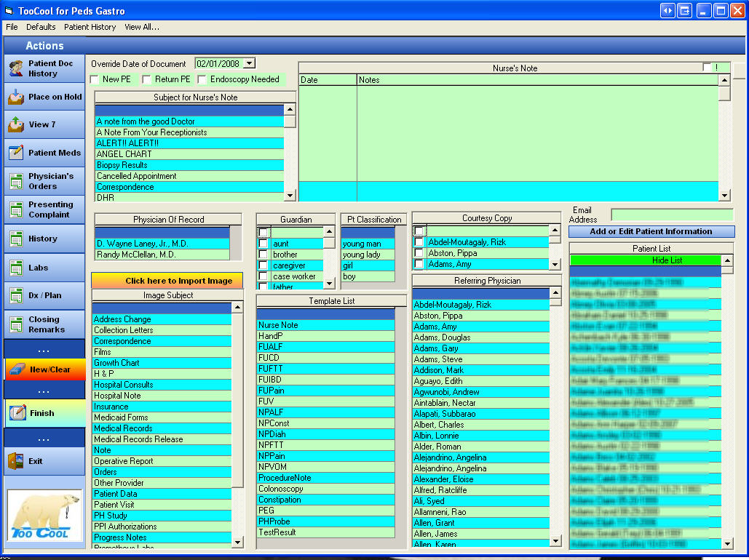This screenshot has width=749, height=560.
Task: Click Closing Remarks form icon
Action: point(16,324)
